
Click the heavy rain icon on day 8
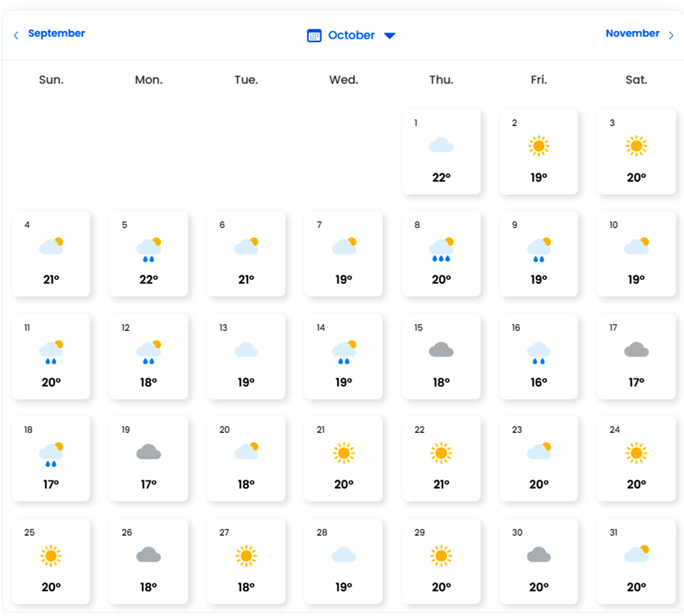click(x=442, y=250)
